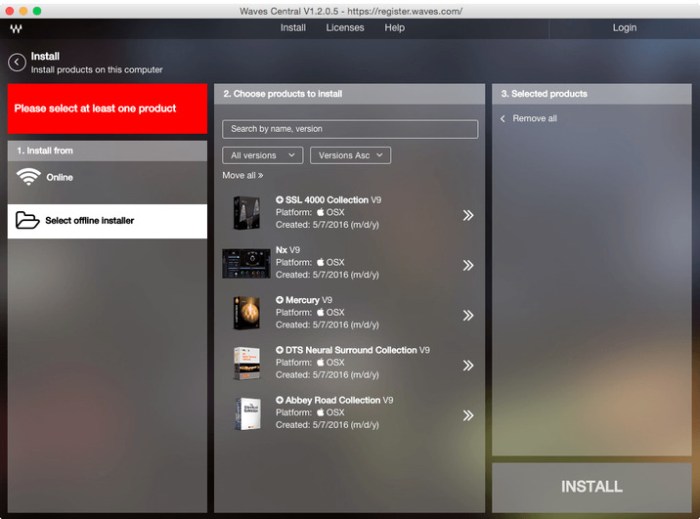Expand Abbey Road Collection bundle details
700x519 pixels.
279,400
